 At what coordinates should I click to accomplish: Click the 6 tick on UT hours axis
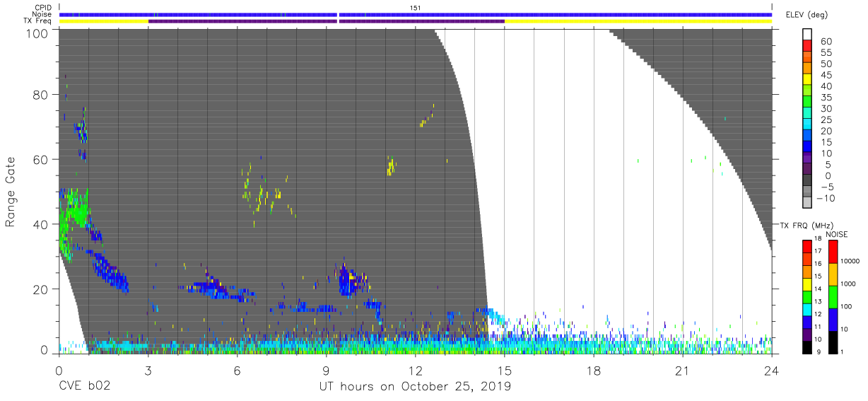pos(237,371)
